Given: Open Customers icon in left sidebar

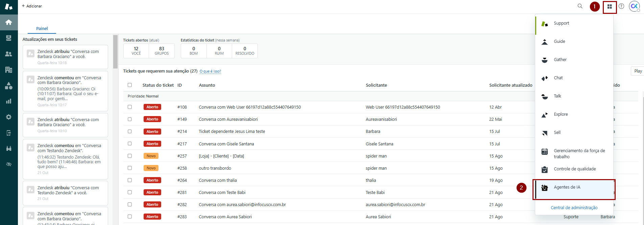Looking at the screenshot, I should [9, 54].
